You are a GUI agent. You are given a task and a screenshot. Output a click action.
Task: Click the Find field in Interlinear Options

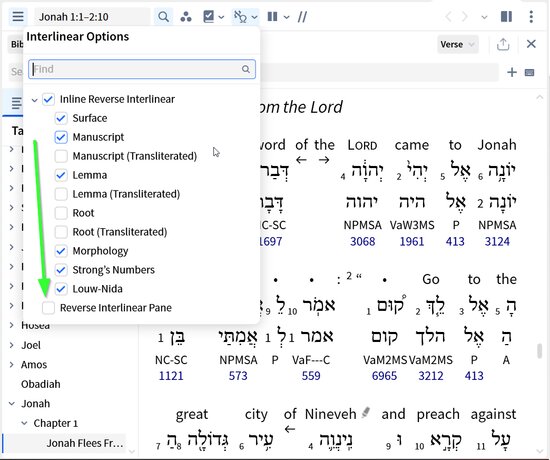(141, 69)
